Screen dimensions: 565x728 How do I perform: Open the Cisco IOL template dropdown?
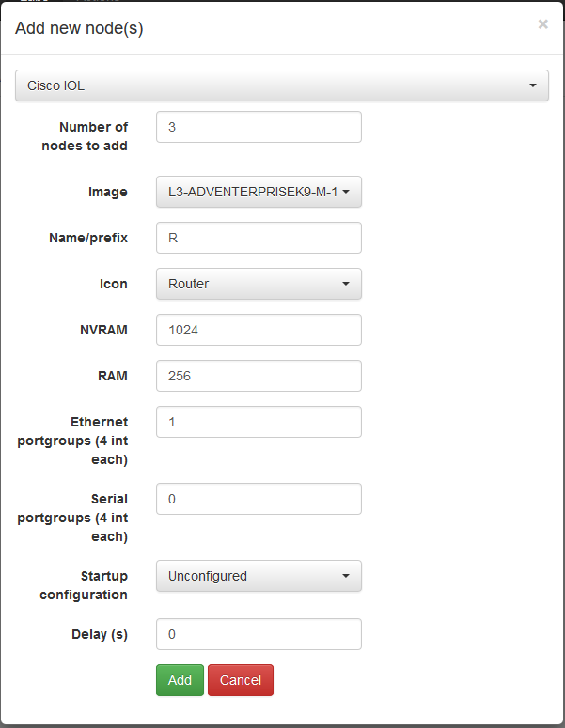point(282,85)
